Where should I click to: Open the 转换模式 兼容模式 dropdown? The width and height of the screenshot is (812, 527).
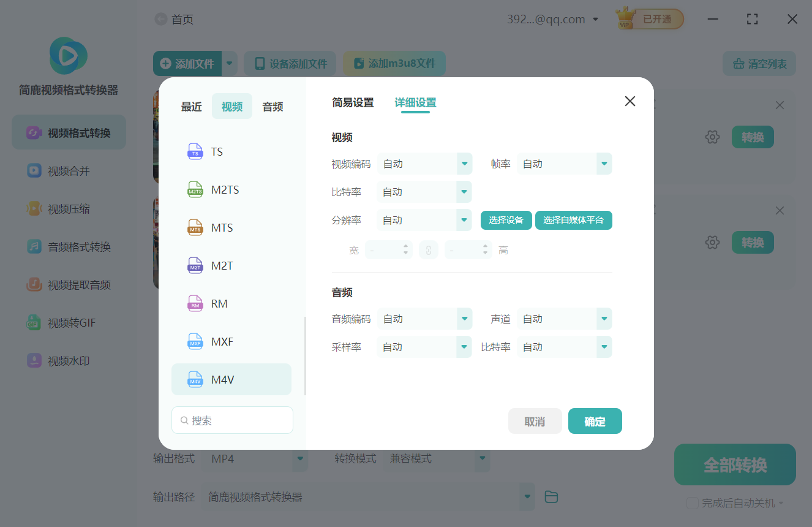click(x=482, y=458)
